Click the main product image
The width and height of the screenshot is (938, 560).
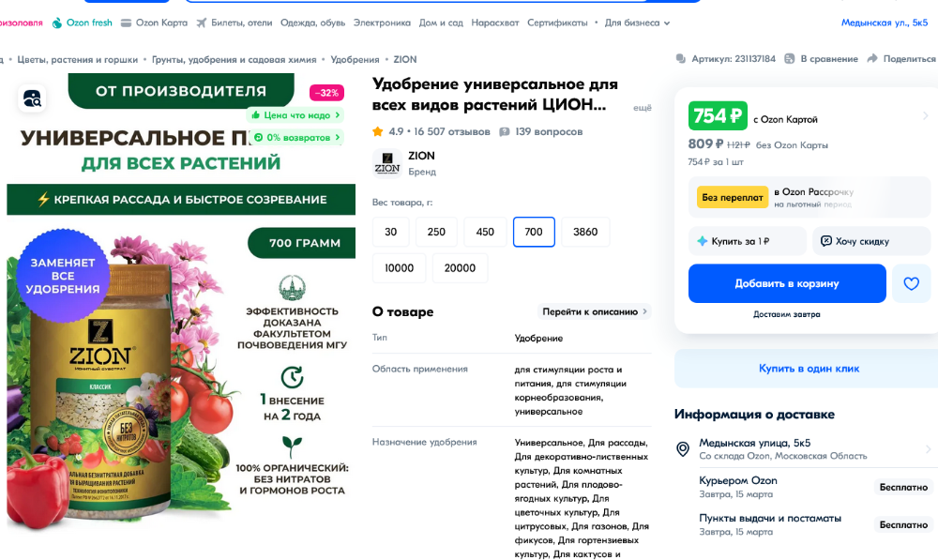pos(181,302)
